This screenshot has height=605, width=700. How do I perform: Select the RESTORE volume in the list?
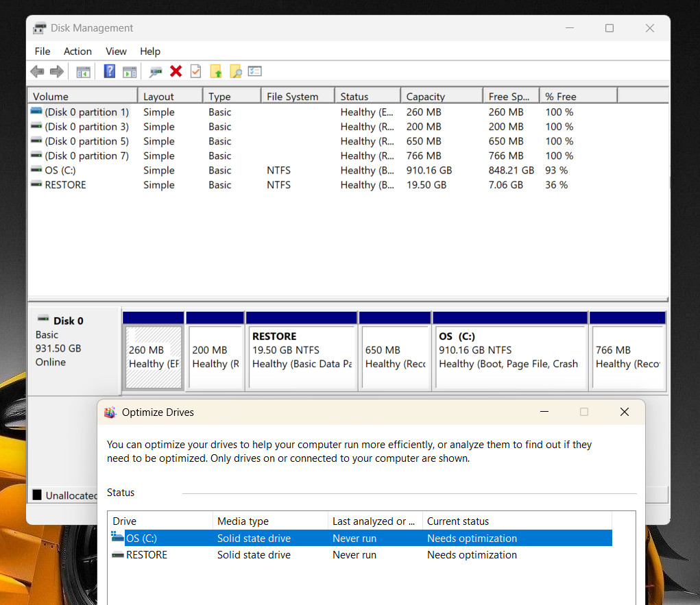[65, 185]
